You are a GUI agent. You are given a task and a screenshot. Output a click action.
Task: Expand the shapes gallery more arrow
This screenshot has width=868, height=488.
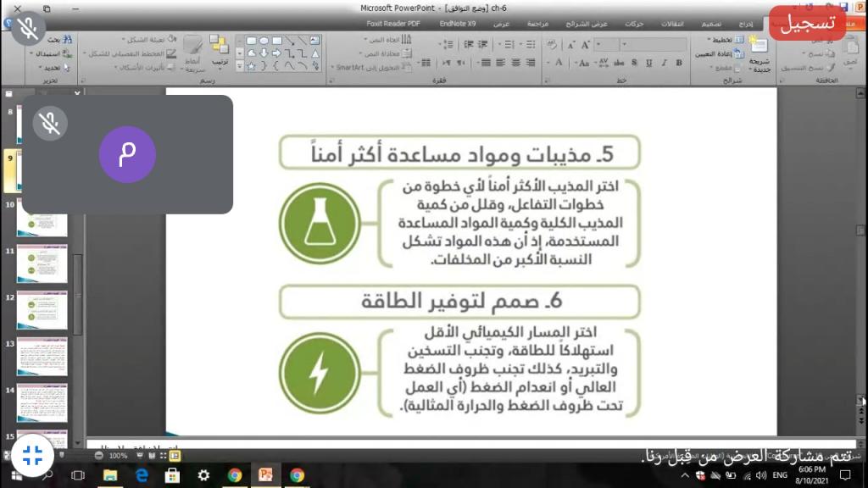(x=240, y=65)
